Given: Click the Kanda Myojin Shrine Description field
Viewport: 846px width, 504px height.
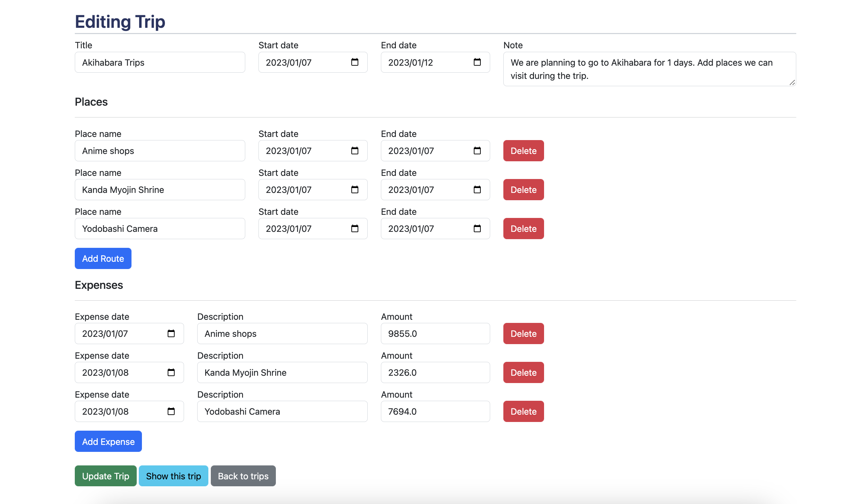Looking at the screenshot, I should click(282, 373).
